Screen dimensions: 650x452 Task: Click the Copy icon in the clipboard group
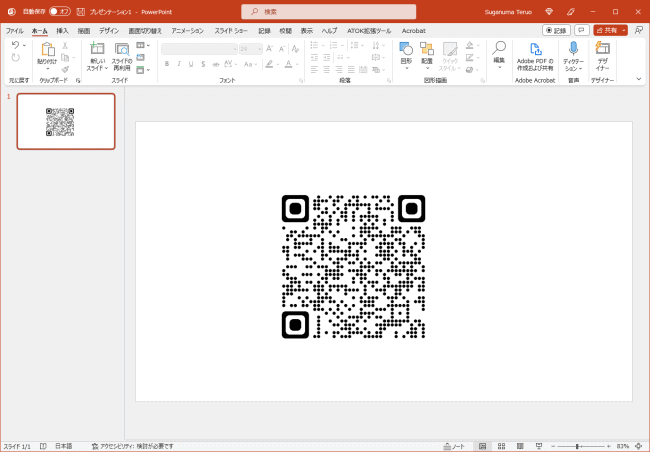(65, 57)
